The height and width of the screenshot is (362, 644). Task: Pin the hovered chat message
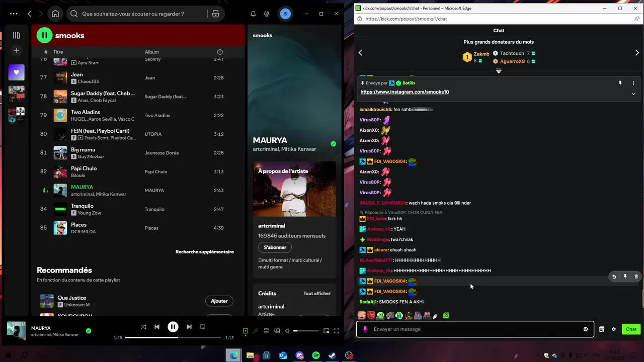625,277
